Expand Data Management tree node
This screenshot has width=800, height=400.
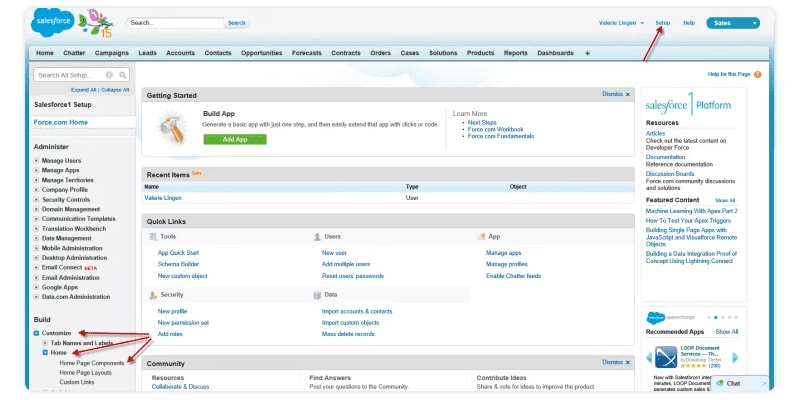(36, 238)
